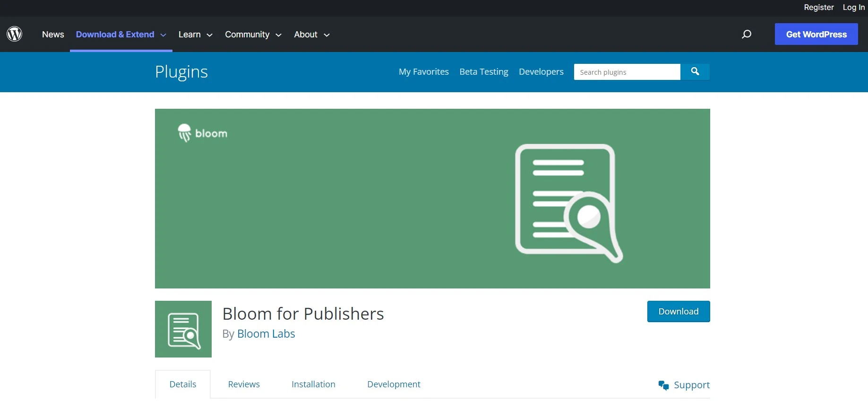
Task: Expand the Learn menu chevron
Action: coord(210,35)
